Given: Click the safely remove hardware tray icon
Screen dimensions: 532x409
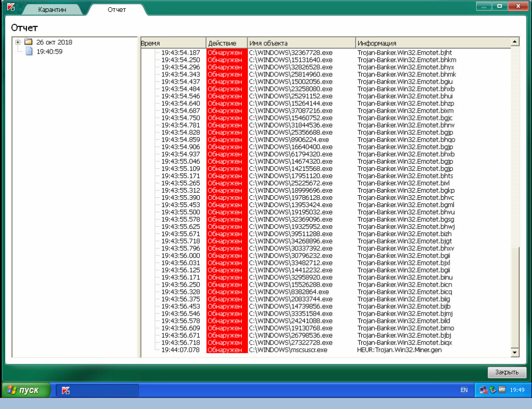Looking at the screenshot, I should coord(493,390).
